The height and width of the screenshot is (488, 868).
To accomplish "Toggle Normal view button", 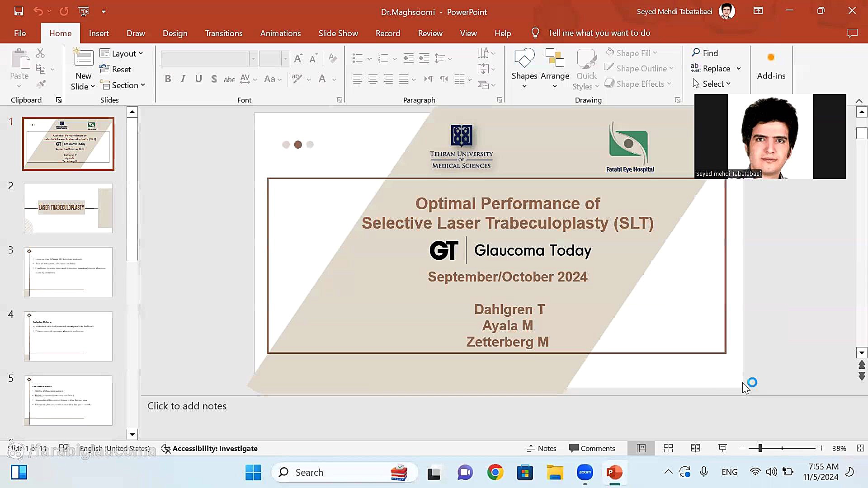I will pos(641,448).
